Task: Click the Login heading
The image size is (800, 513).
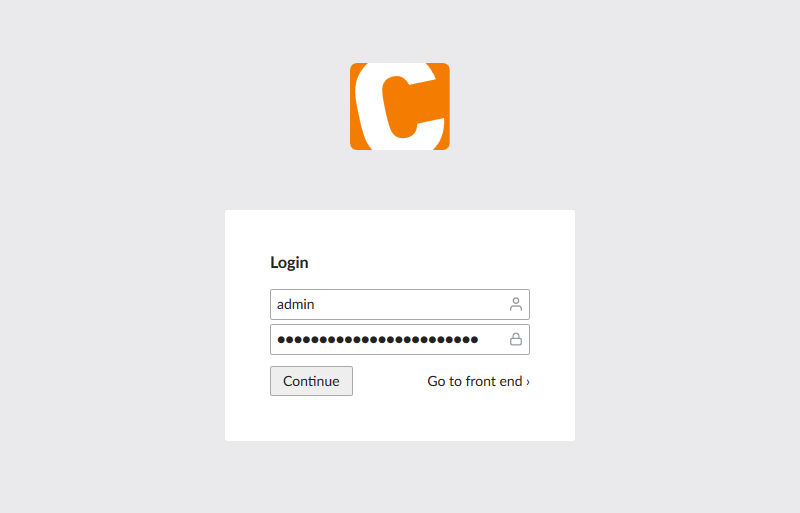Action: (289, 262)
